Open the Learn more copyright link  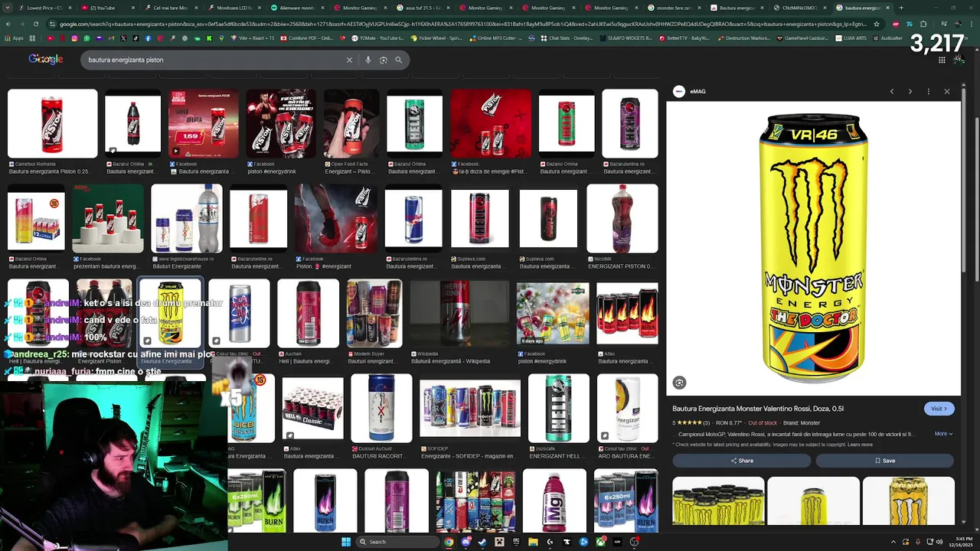[x=860, y=445]
